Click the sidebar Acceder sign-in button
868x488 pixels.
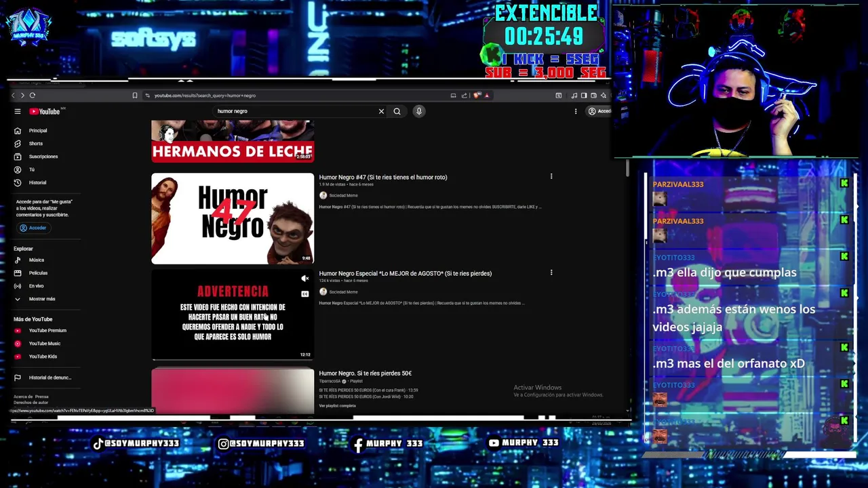[x=33, y=228]
